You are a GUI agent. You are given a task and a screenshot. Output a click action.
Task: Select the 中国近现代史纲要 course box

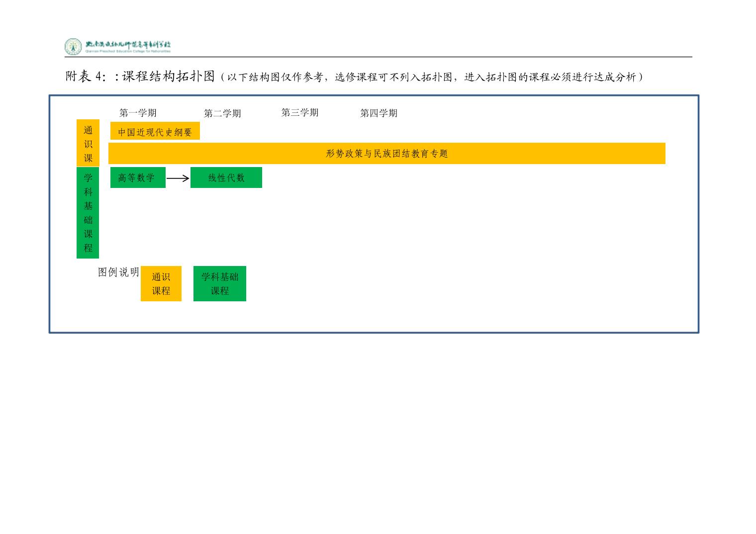155,132
